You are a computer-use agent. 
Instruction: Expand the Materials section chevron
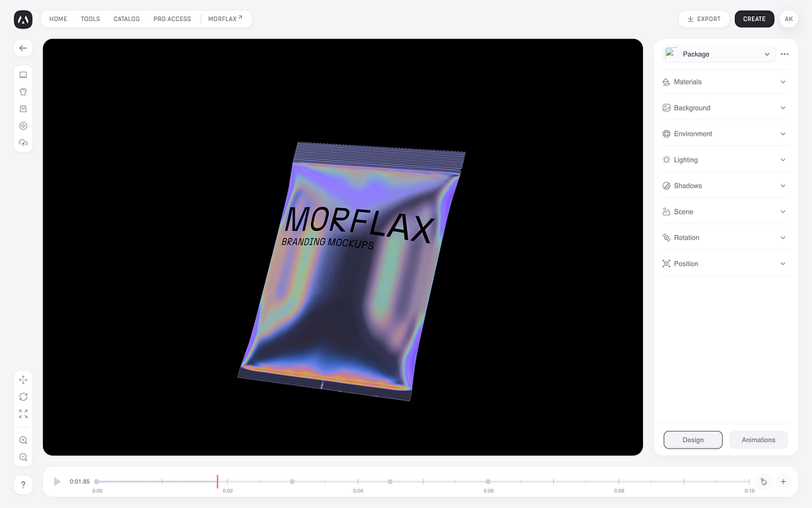coord(783,82)
